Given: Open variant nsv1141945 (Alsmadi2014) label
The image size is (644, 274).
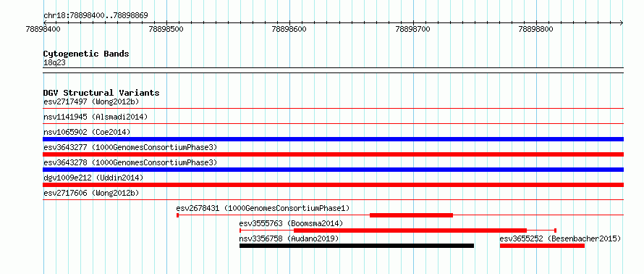Looking at the screenshot, I should (96, 117).
